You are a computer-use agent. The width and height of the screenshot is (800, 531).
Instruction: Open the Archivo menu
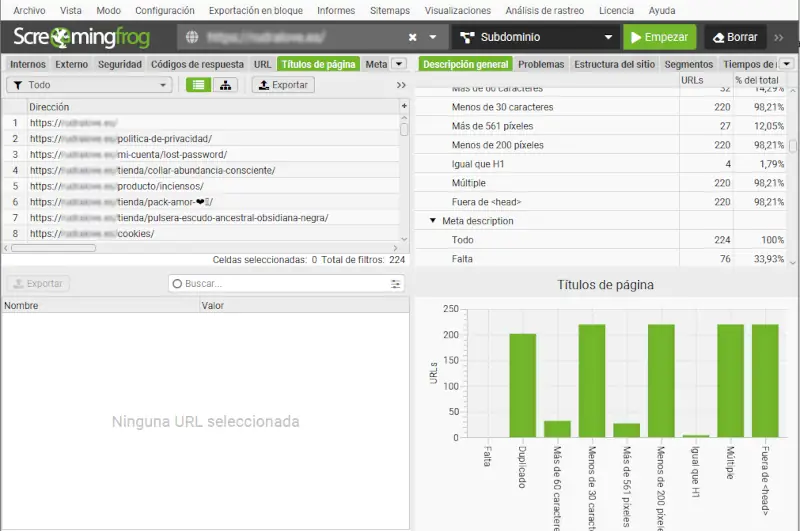29,10
